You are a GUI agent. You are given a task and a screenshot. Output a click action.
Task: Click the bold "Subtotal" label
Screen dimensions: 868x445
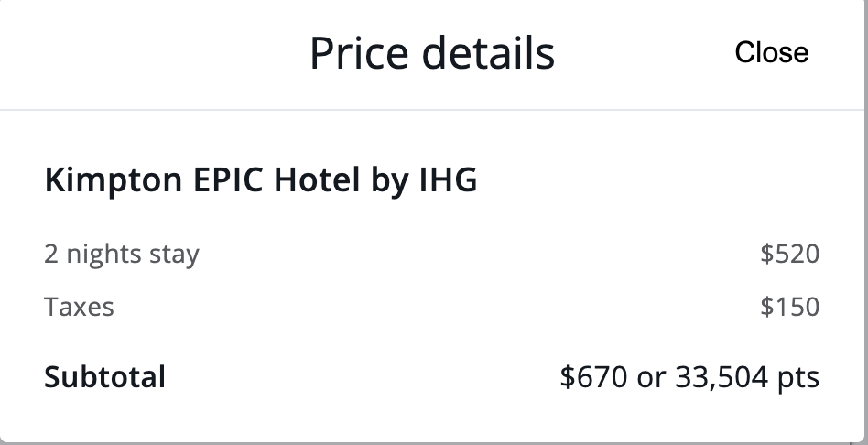coord(104,376)
